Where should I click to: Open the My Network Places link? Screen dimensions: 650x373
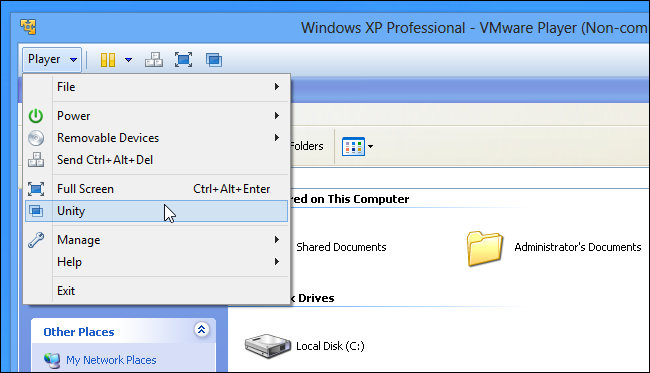click(111, 360)
